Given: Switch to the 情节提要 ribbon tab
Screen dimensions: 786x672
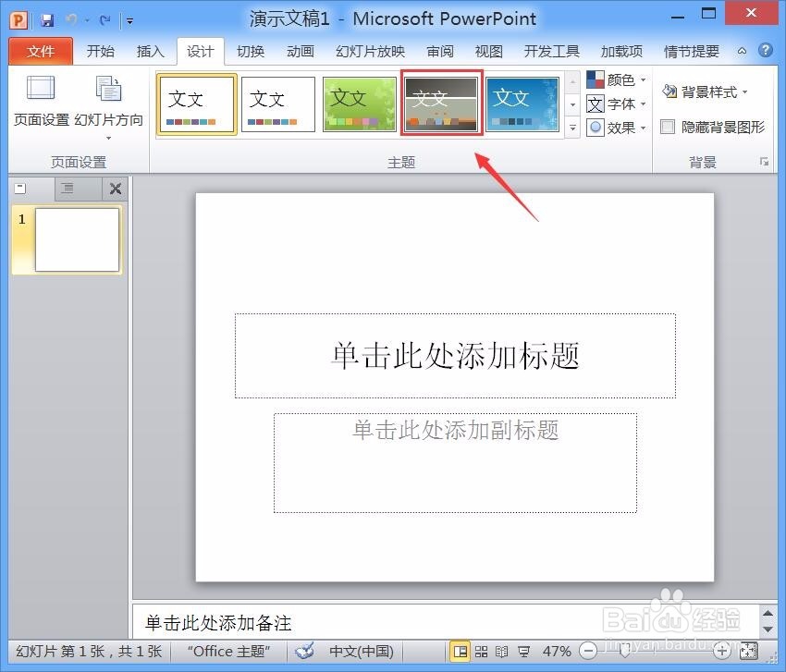Looking at the screenshot, I should (692, 51).
